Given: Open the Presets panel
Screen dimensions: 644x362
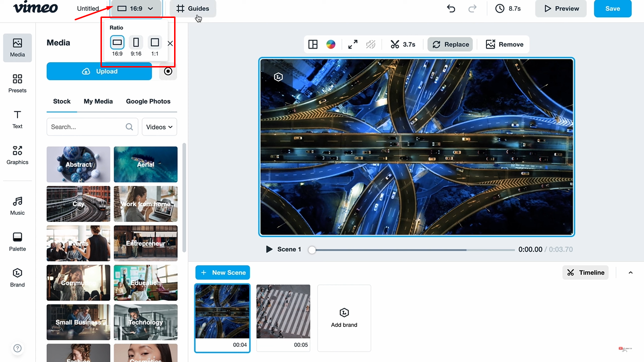Looking at the screenshot, I should (x=17, y=84).
